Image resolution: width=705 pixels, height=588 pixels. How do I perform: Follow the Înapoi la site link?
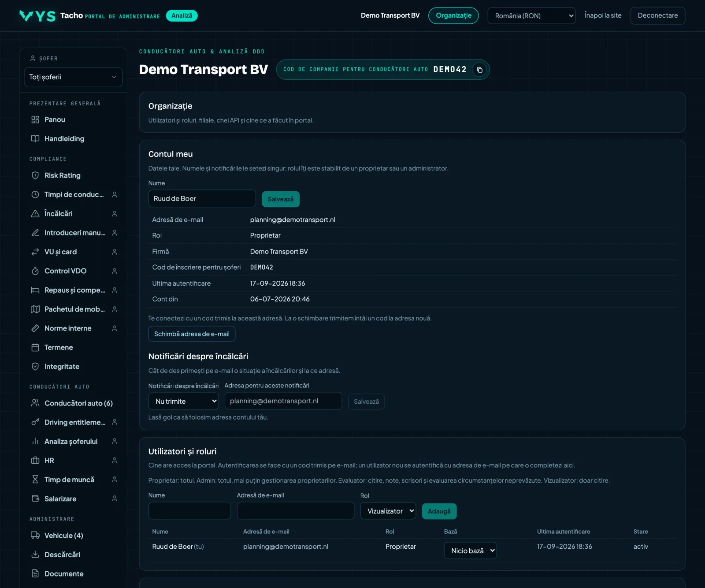603,15
